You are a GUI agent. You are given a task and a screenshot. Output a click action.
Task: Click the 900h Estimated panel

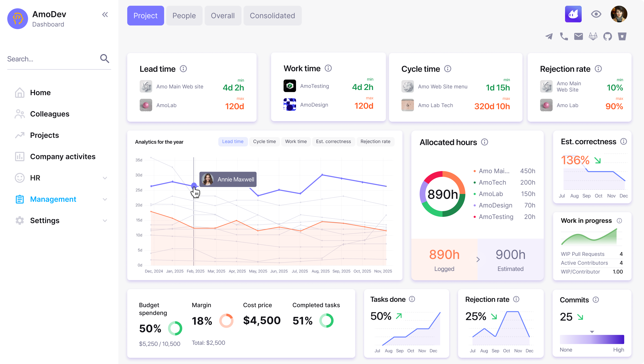click(x=511, y=259)
